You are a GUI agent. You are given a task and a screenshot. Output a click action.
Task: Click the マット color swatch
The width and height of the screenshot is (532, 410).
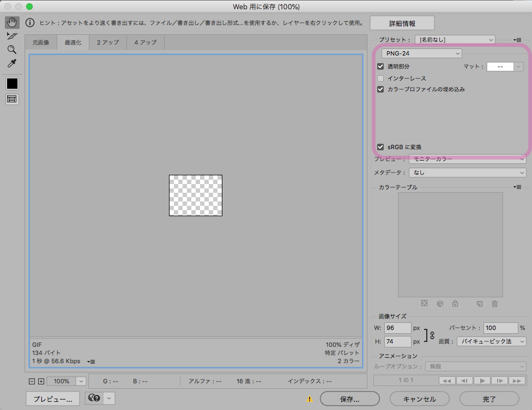[500, 67]
